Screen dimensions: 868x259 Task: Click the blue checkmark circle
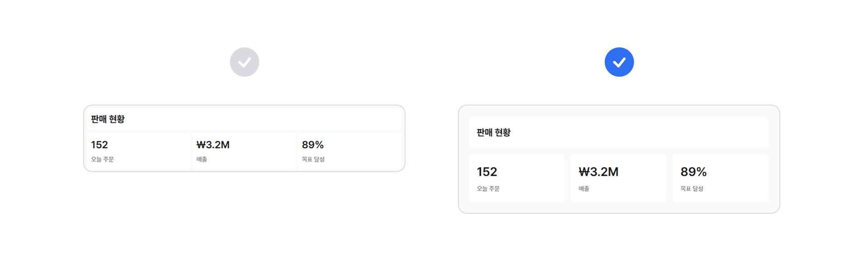click(x=619, y=62)
